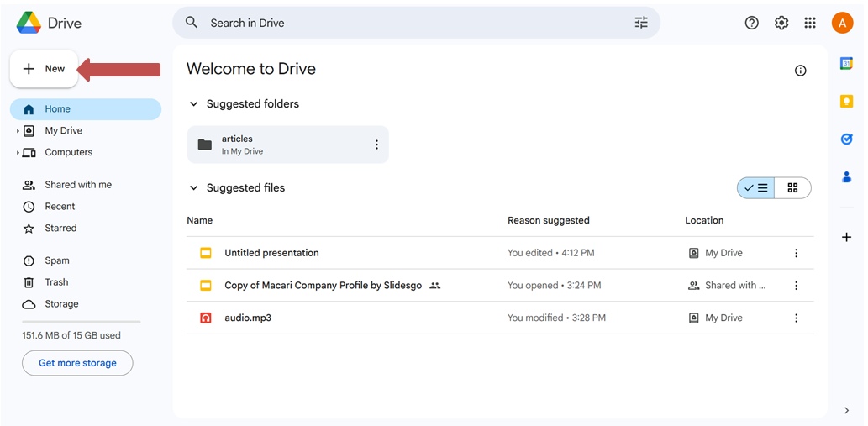Screen dimensions: 868x426
Task: Open Copy of Macari Company Profile file
Action: pyautogui.click(x=324, y=286)
